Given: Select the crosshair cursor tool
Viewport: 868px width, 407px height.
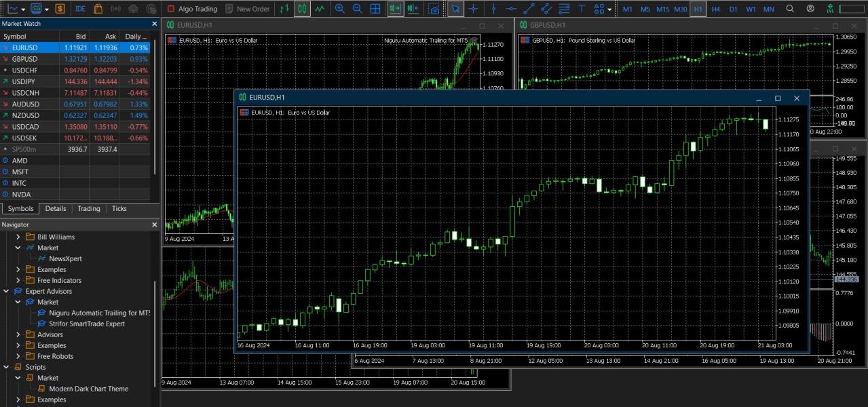Looking at the screenshot, I should 474,9.
